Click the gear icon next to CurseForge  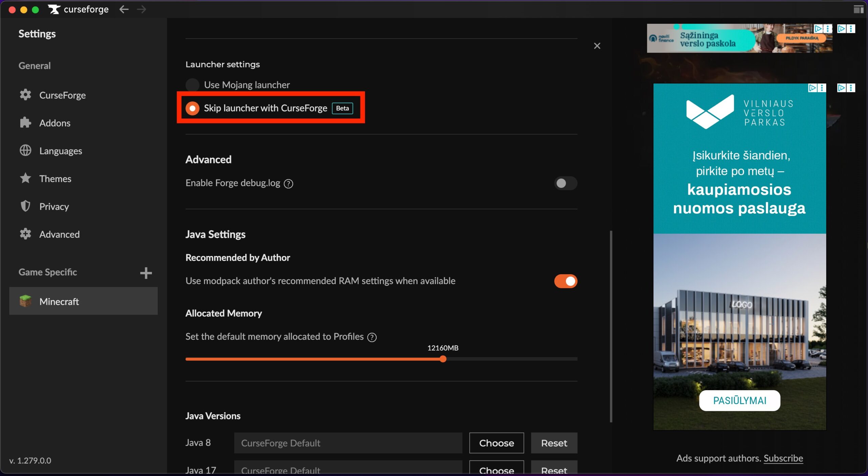25,95
